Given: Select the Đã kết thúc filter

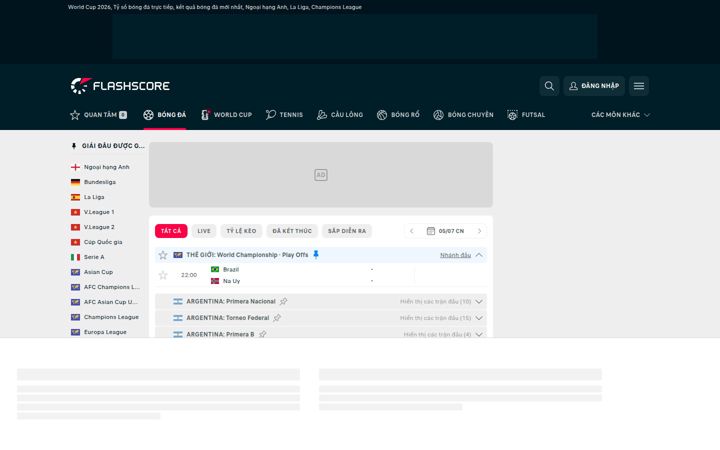Looking at the screenshot, I should click(292, 231).
